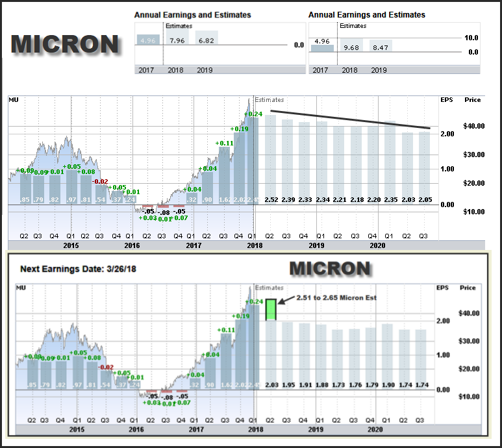The height and width of the screenshot is (448, 502).
Task: Click the 2.33 quarterly EPS estimate
Action: [305, 200]
